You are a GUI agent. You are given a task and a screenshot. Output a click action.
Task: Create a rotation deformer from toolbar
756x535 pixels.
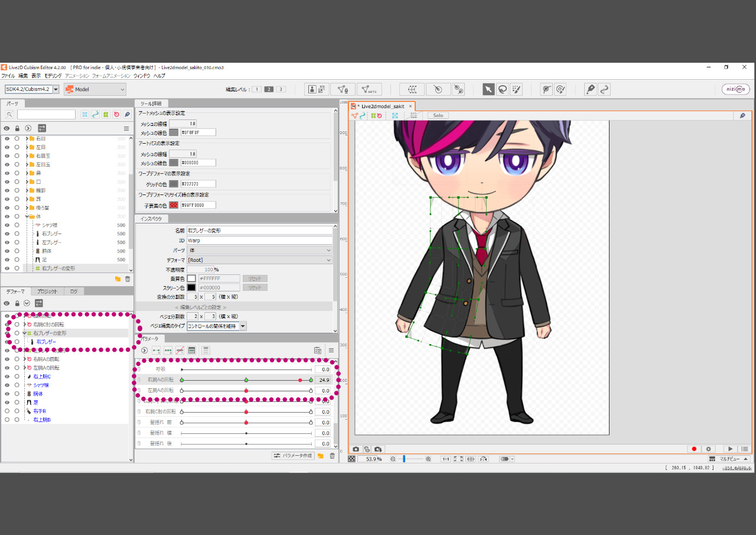pyautogui.click(x=438, y=89)
